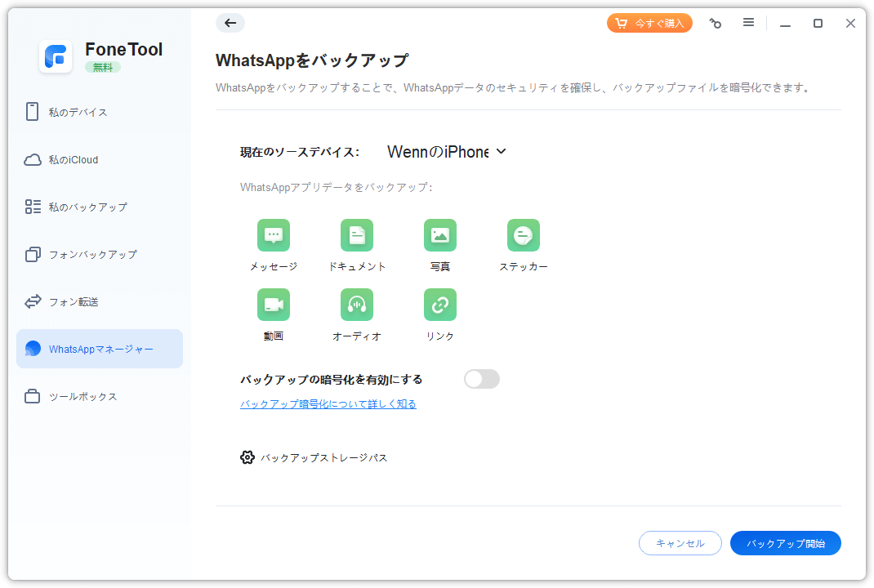Open the バックアップ暗号化について詳しく知る link
This screenshot has height=588, width=874.
[x=328, y=403]
